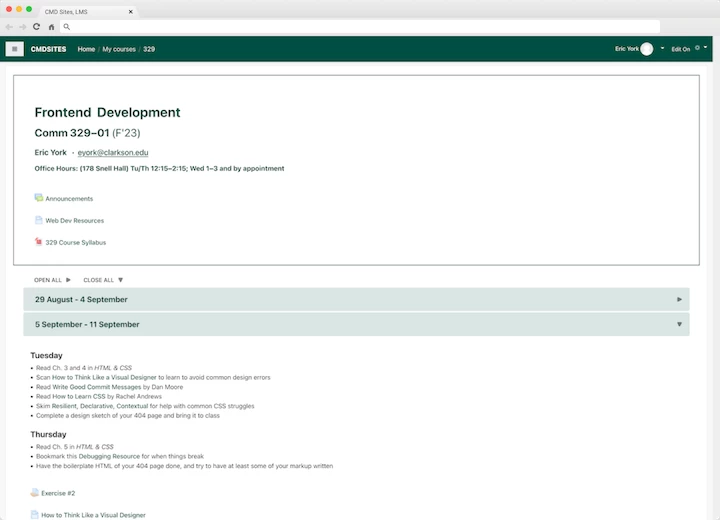Open bottom How to Think Like a Visual Designer resource
This screenshot has height=520, width=720.
[93, 515]
